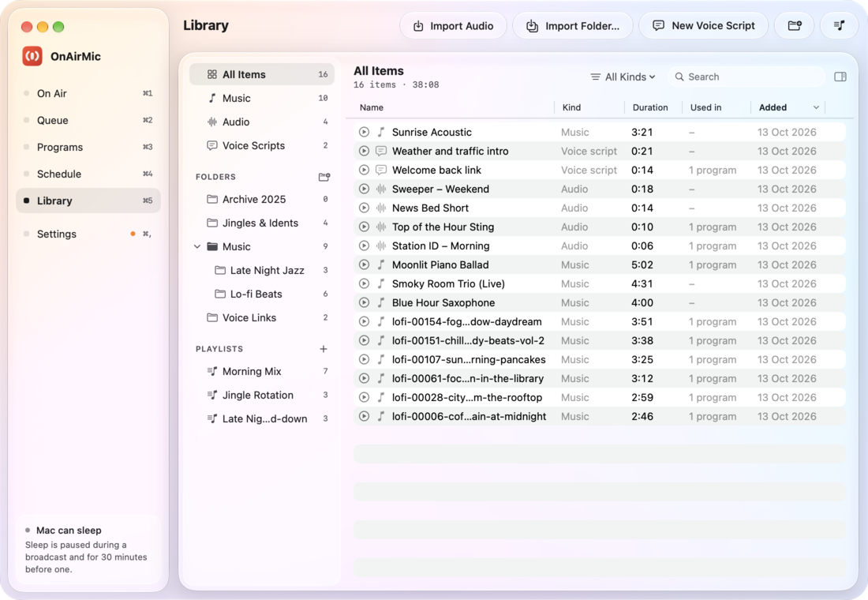Click the OnAirMic app logo icon

point(32,56)
